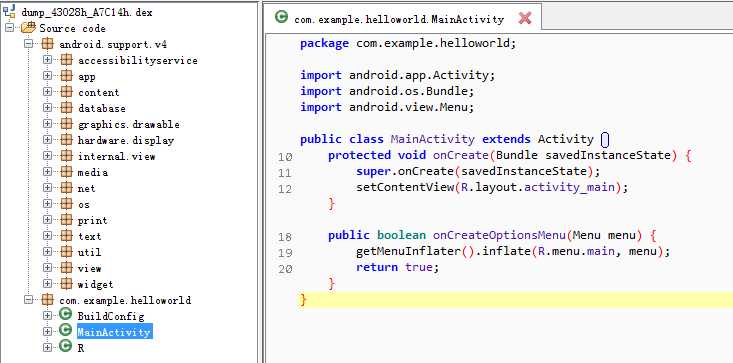Click the package icon beside widget
This screenshot has width=733, height=363.
(x=67, y=283)
